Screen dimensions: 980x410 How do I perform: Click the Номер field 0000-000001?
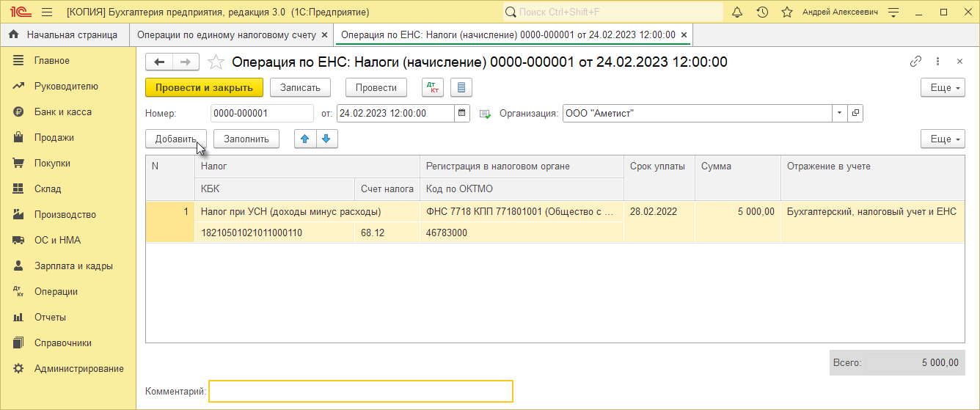pos(262,114)
